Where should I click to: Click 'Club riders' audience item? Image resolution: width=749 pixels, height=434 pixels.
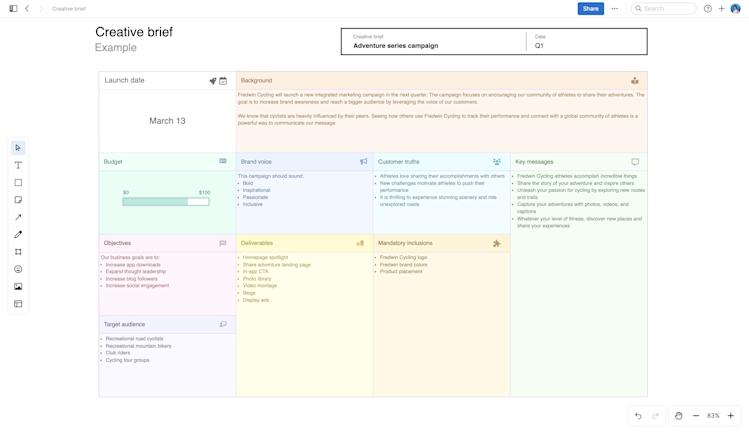pyautogui.click(x=118, y=353)
